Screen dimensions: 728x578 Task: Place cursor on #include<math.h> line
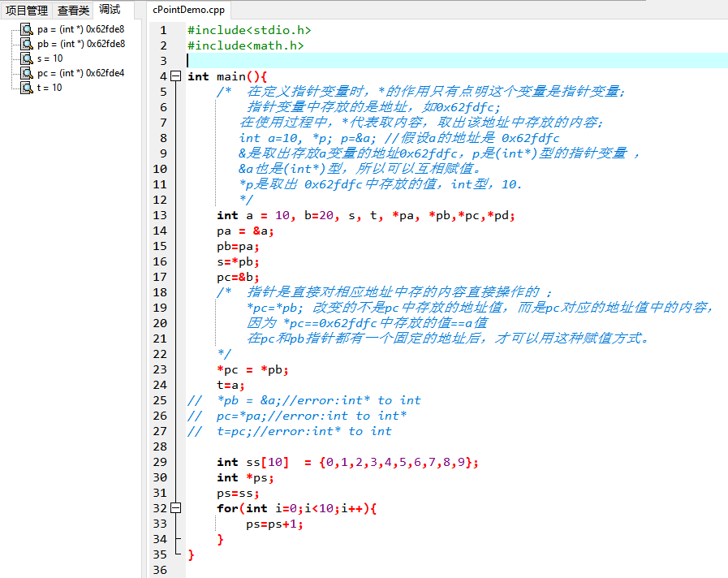click(x=246, y=45)
